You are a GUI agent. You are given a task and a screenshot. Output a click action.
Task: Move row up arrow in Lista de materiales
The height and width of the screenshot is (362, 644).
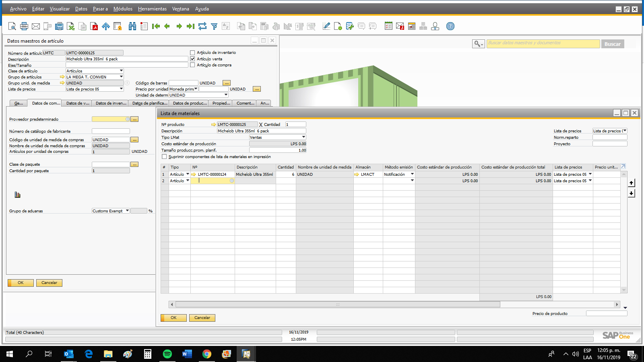632,183
